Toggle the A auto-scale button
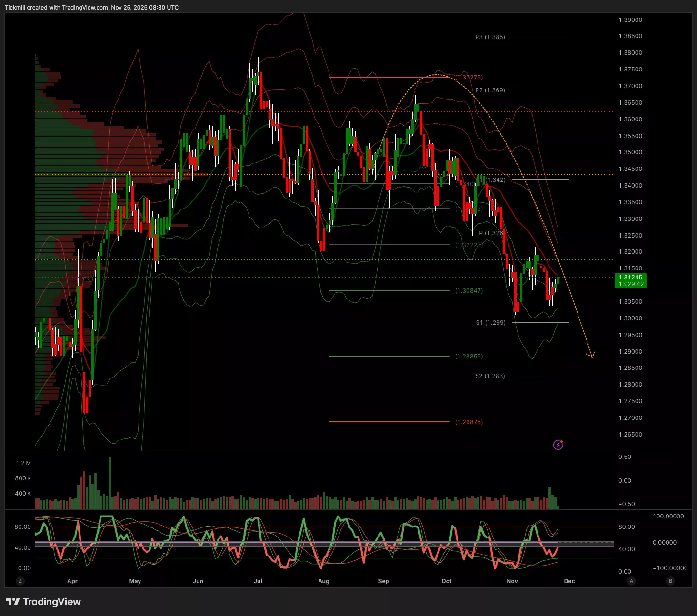This screenshot has width=697, height=616. coord(631,581)
